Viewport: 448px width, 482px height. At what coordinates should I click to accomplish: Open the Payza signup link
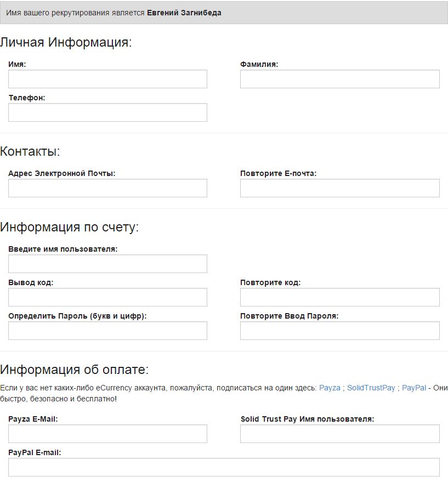[330, 388]
